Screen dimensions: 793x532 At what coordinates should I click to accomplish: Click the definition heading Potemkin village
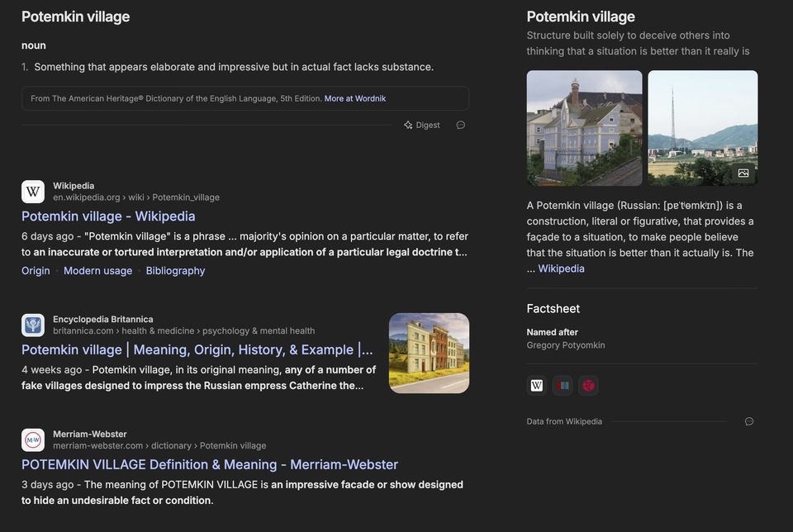point(75,17)
